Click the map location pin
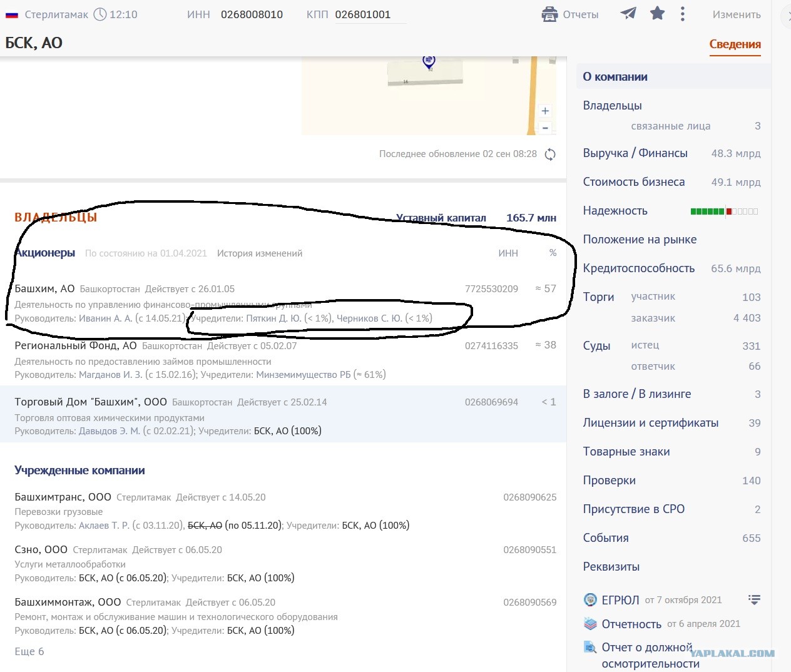791x672 pixels. pos(429,61)
